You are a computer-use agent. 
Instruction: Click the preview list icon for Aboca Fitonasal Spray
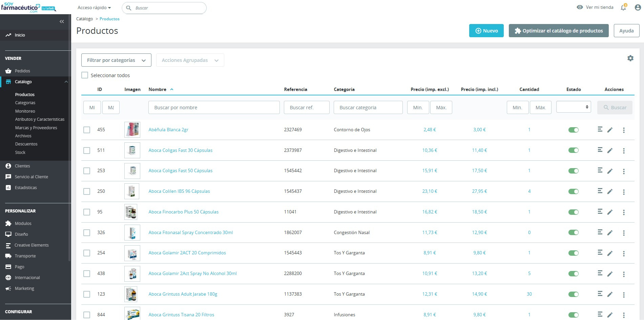click(x=600, y=232)
